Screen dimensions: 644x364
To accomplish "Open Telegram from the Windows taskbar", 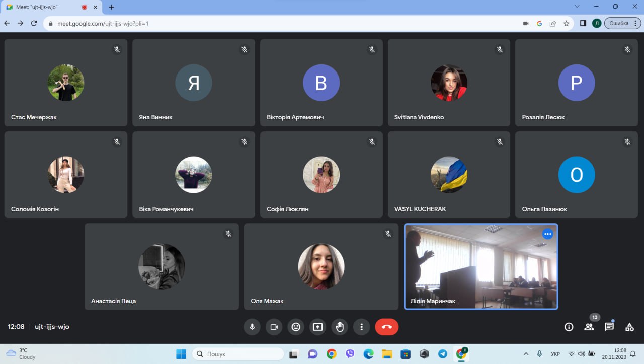I will (442, 354).
